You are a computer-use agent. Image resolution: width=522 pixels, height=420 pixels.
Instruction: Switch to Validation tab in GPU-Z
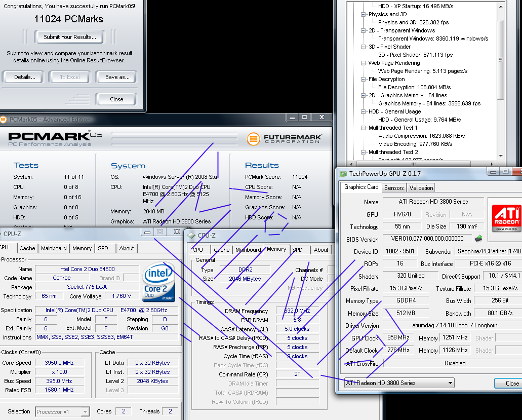click(x=421, y=188)
